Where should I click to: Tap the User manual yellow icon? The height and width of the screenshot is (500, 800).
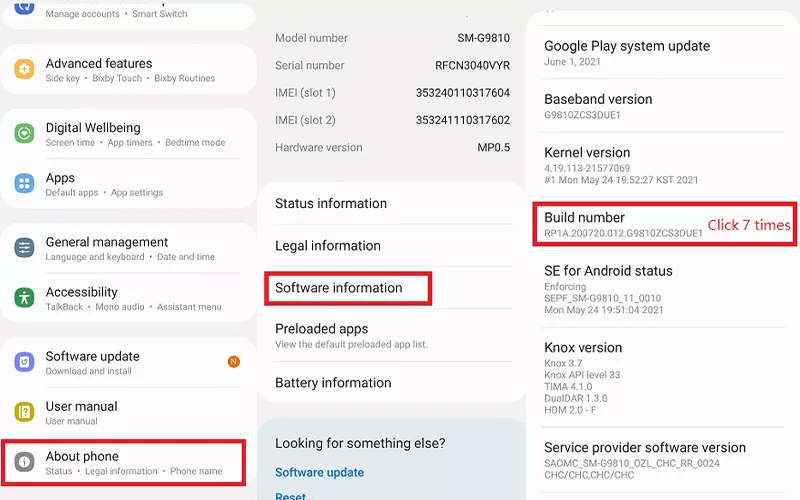click(25, 412)
